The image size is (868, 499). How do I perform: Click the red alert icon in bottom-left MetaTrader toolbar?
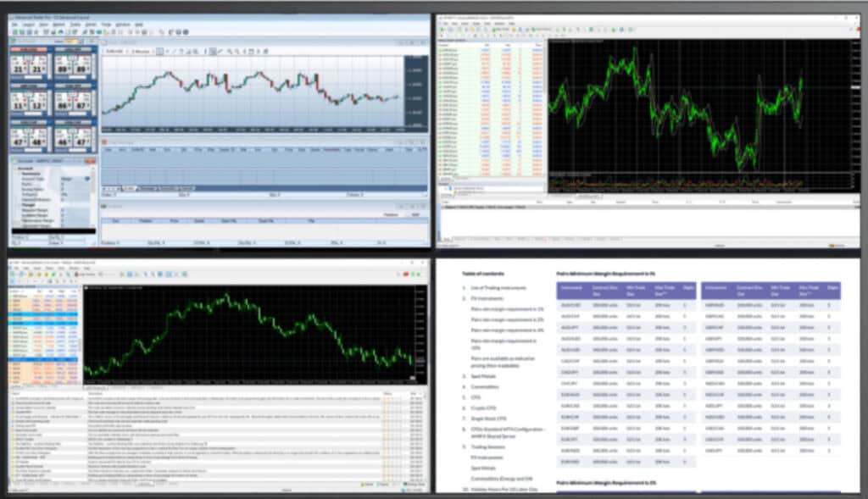pyautogui.click(x=406, y=274)
